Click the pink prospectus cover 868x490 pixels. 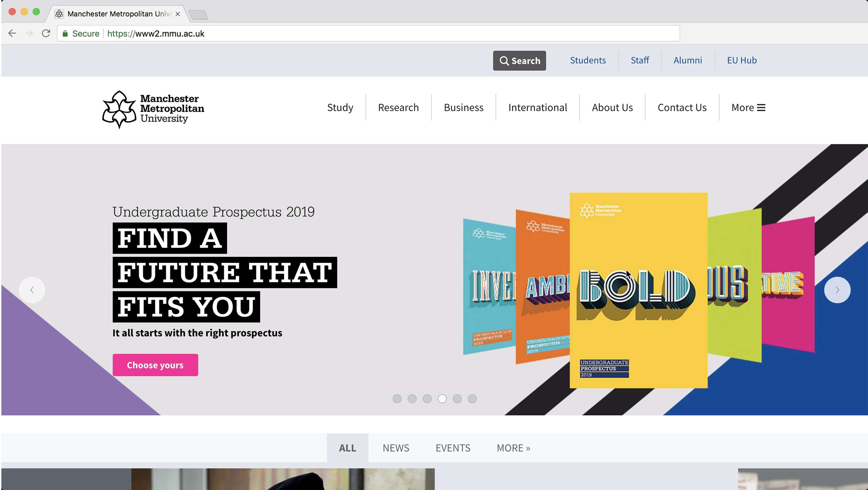[788, 284]
